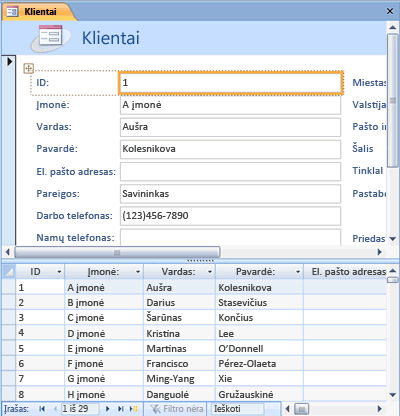This screenshot has height=416, width=400.
Task: Select row header of record 2
Action: click(x=9, y=303)
